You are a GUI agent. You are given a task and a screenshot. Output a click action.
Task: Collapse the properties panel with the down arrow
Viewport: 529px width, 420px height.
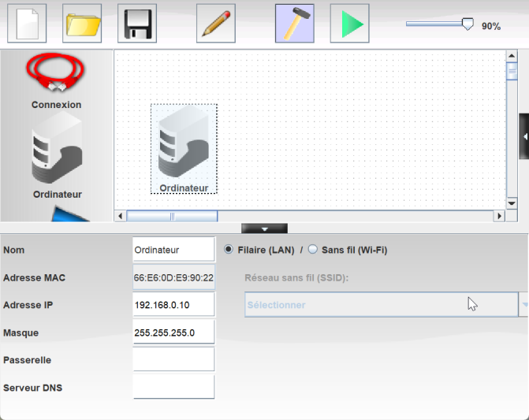pyautogui.click(x=264, y=229)
